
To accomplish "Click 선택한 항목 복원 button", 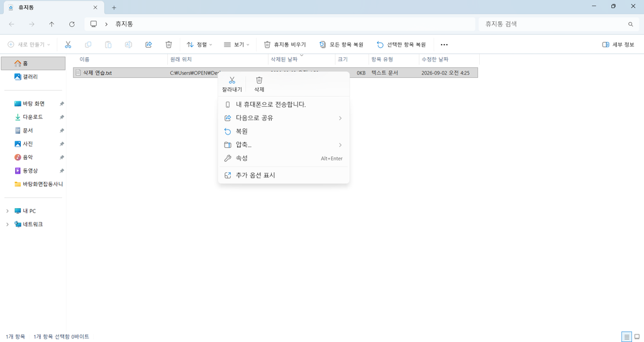I will [401, 45].
